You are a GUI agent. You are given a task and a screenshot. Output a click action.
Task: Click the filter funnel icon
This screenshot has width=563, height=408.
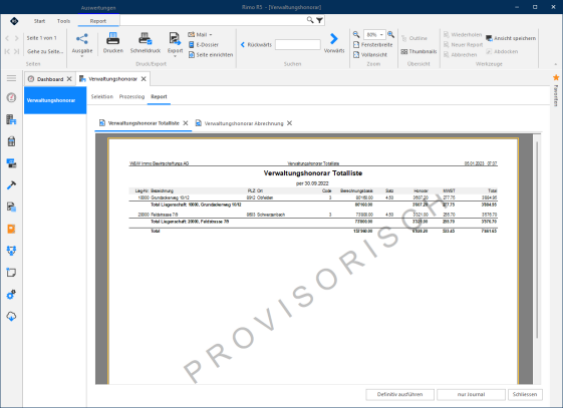coord(319,20)
